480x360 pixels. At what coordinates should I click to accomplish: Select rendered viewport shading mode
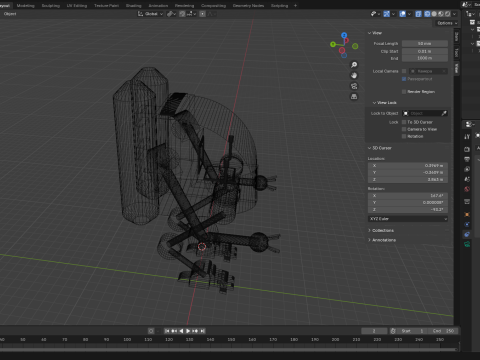coord(447,14)
